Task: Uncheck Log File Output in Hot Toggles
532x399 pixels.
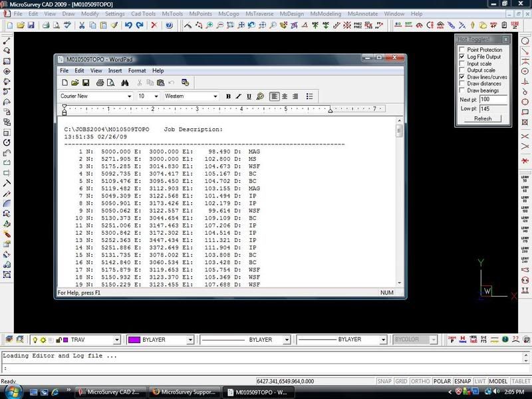Action: [462, 57]
